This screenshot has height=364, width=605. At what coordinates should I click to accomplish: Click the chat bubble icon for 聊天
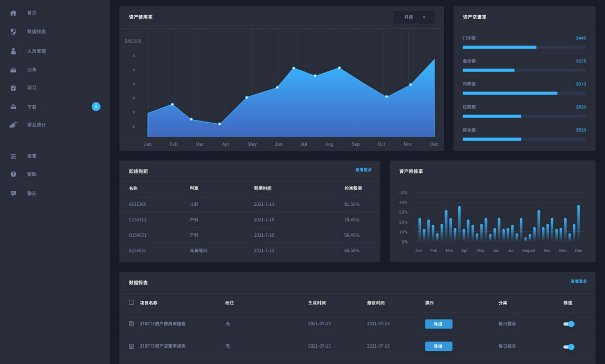click(13, 193)
